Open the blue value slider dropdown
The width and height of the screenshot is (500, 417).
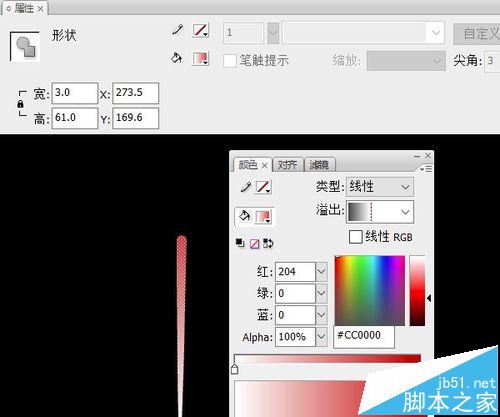[x=321, y=315]
